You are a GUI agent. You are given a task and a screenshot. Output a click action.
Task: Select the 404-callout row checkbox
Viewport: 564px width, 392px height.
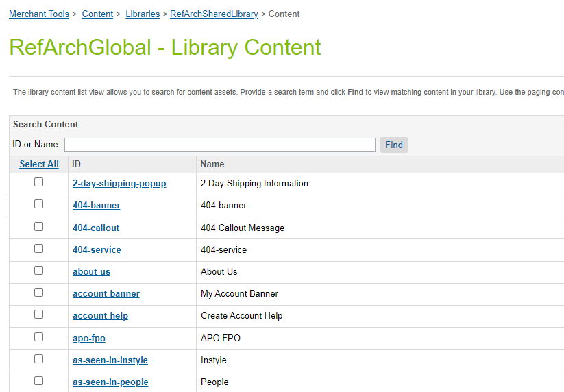(38, 227)
